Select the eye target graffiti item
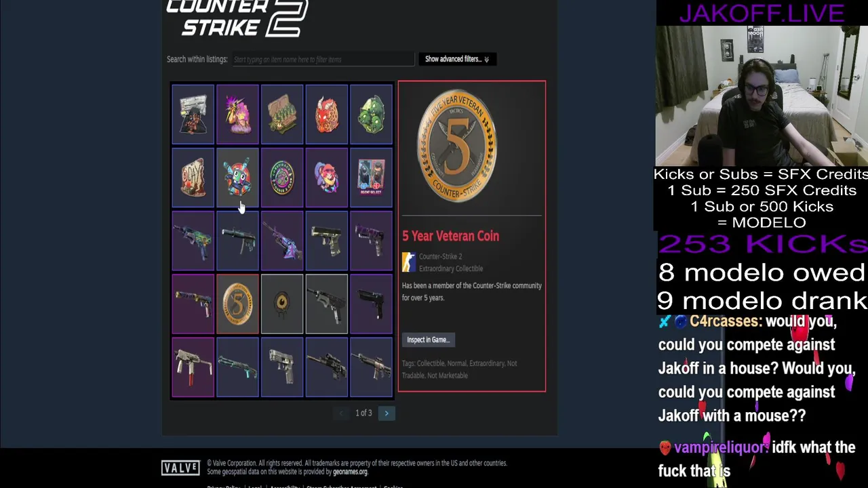The image size is (868, 488). pos(282,304)
